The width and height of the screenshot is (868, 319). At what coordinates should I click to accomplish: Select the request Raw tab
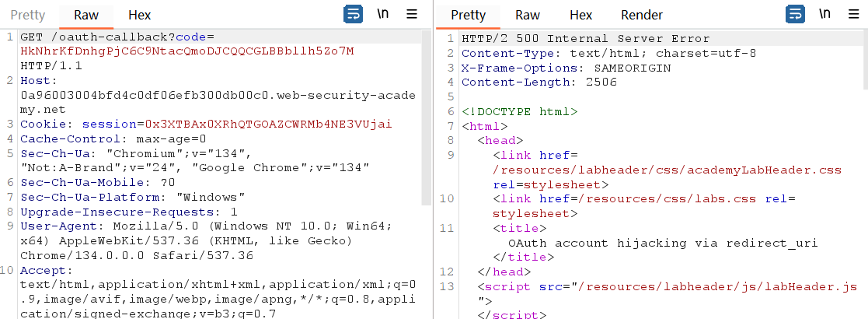click(x=86, y=15)
